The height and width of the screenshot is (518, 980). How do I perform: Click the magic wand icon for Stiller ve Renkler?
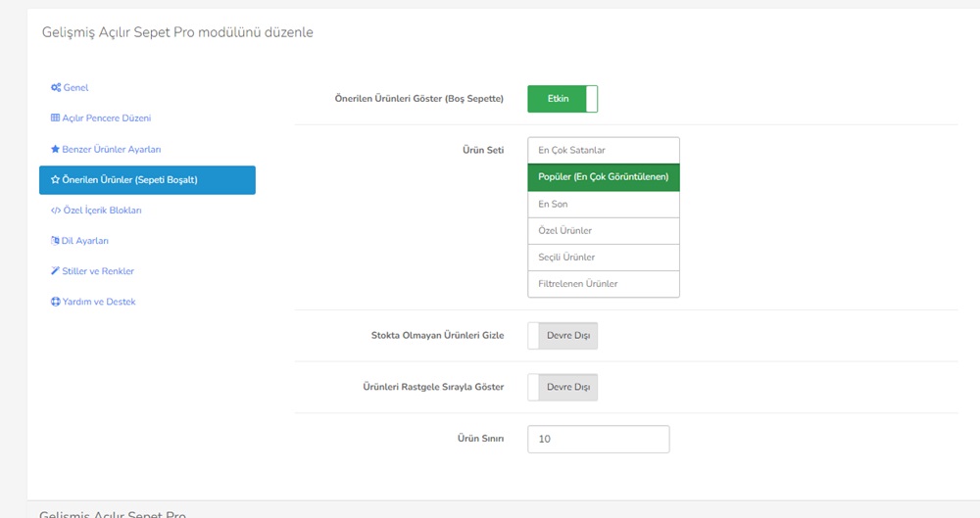coord(55,270)
